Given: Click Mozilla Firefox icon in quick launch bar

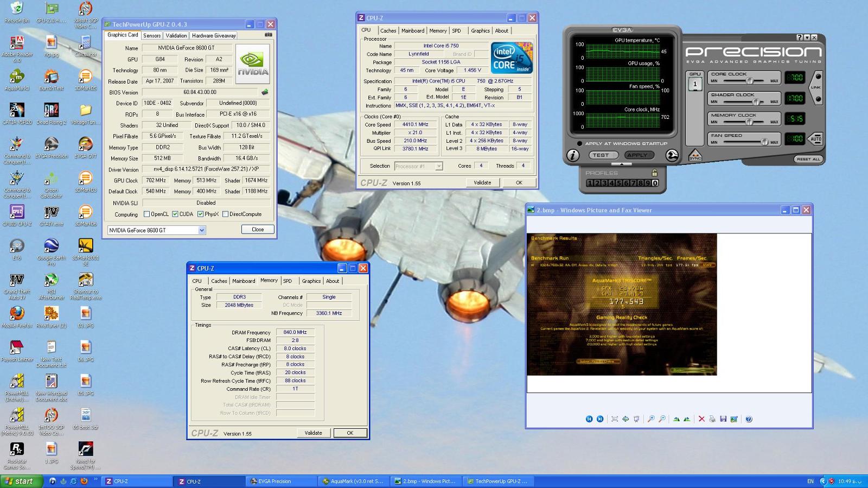Looking at the screenshot, I should tap(84, 481).
